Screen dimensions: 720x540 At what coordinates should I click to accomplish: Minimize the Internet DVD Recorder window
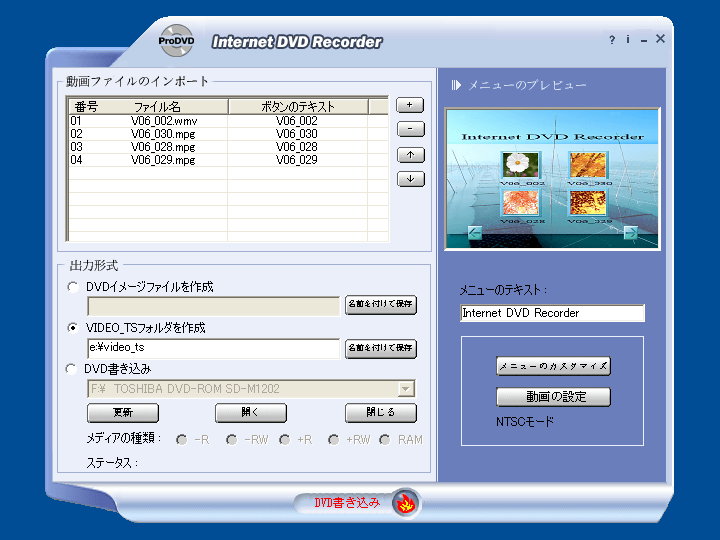click(x=644, y=40)
